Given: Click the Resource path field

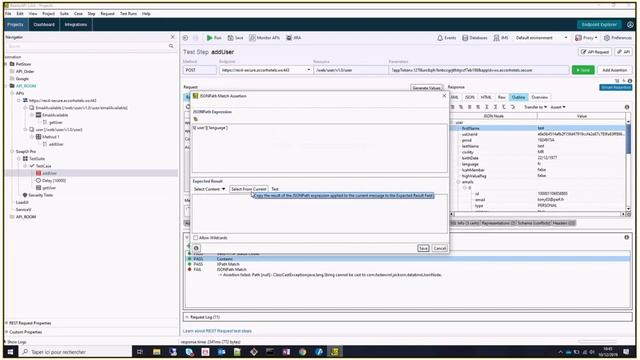Looking at the screenshot, I should coord(350,70).
